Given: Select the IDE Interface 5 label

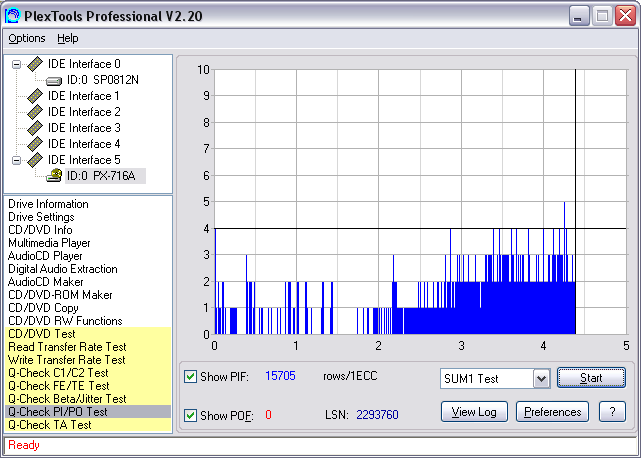Looking at the screenshot, I should coord(84,160).
